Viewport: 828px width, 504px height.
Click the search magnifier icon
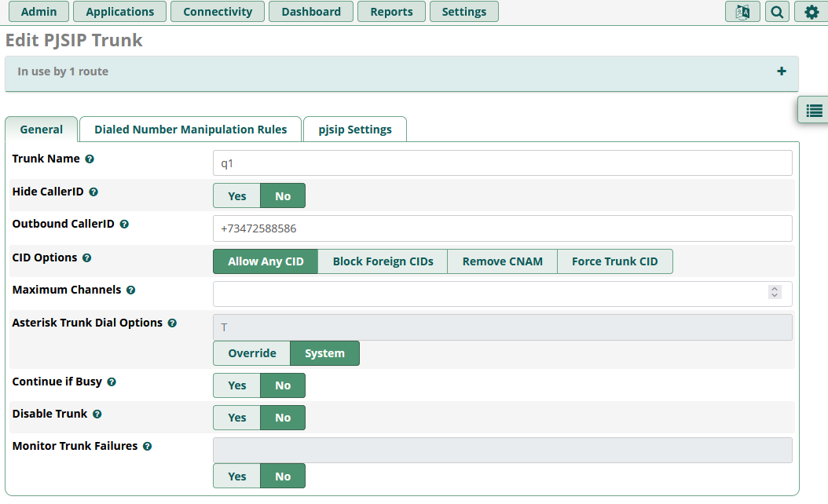tap(777, 12)
